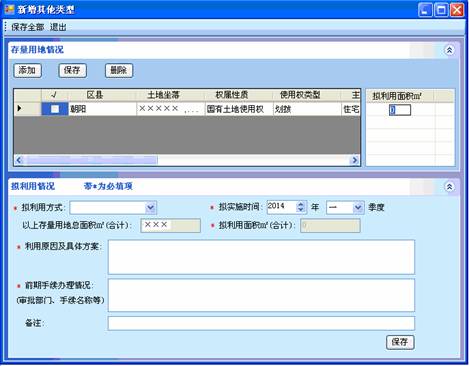The image size is (469, 366).
Task: Click the 保存 button beside 添加
Action: [72, 70]
